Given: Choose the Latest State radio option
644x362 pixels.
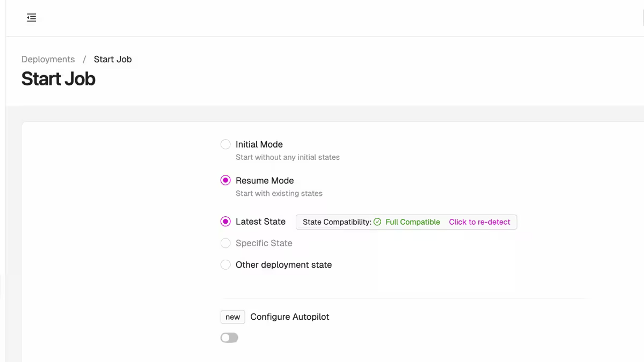Looking at the screenshot, I should pyautogui.click(x=226, y=222).
